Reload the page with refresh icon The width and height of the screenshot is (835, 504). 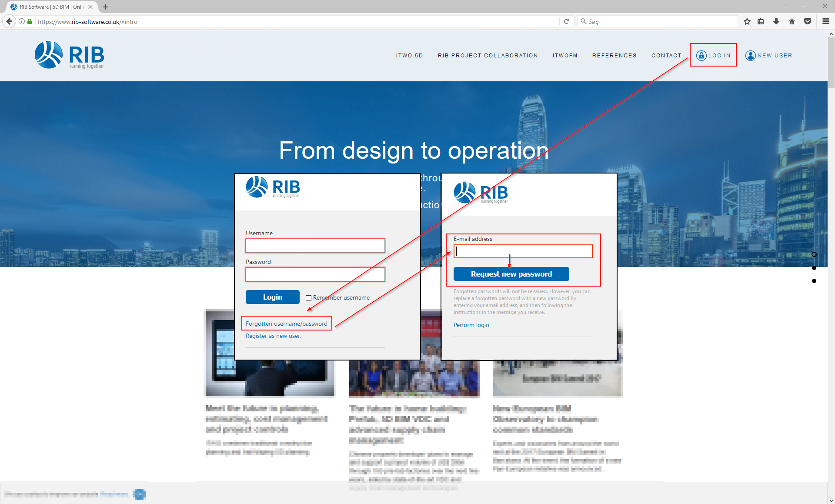(566, 21)
